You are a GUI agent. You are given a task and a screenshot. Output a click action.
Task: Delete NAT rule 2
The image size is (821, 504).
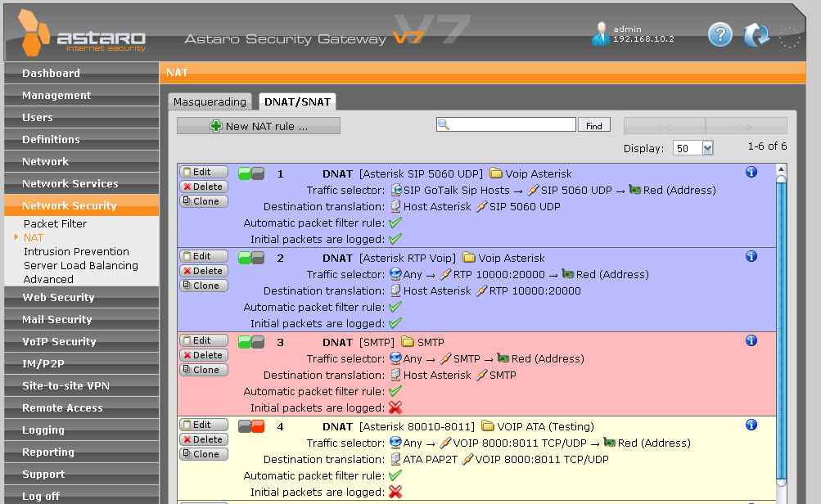[204, 271]
